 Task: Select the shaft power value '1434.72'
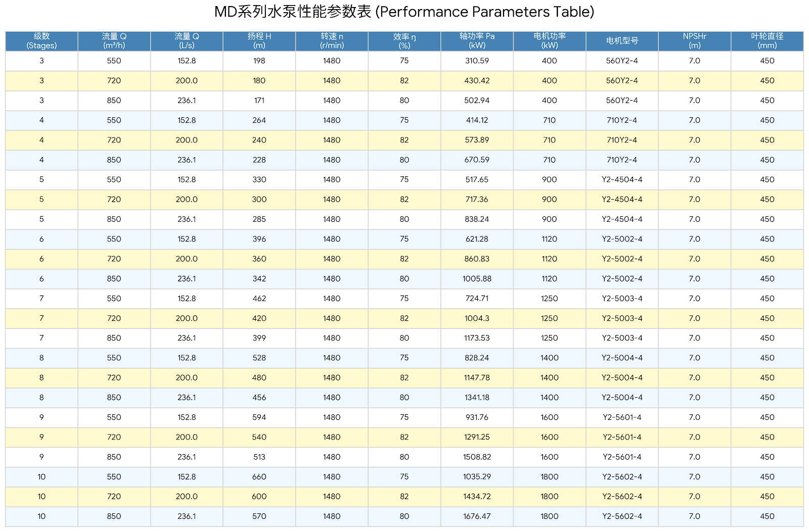click(477, 497)
